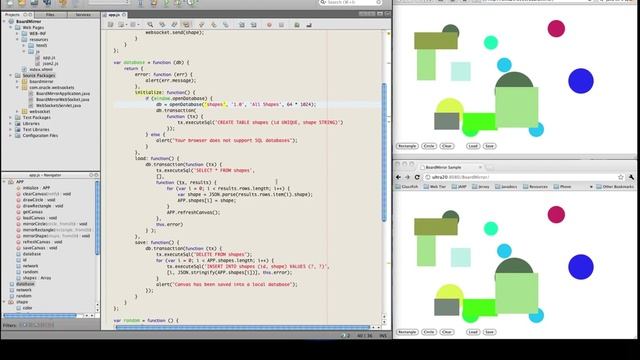Click Clear button in upper browser window

447,146
